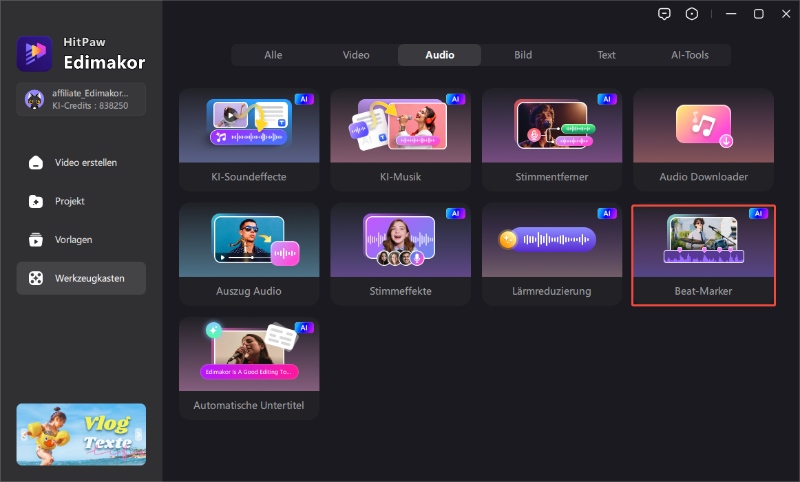800x482 pixels.
Task: Click Video erstellen in the sidebar
Action: tap(81, 163)
